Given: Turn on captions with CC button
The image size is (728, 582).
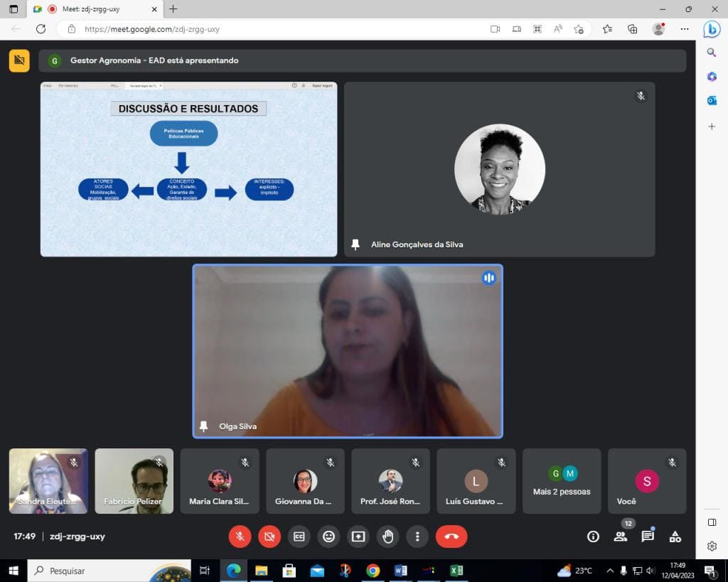Looking at the screenshot, I should [x=299, y=537].
